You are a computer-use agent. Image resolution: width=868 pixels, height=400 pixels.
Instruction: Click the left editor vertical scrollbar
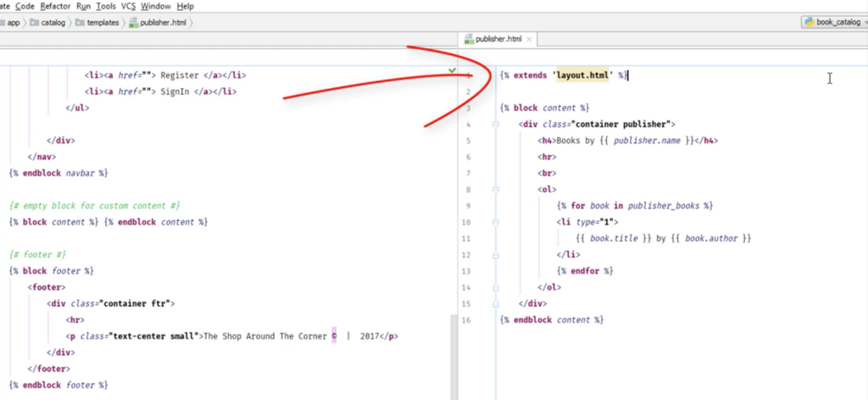(454, 357)
